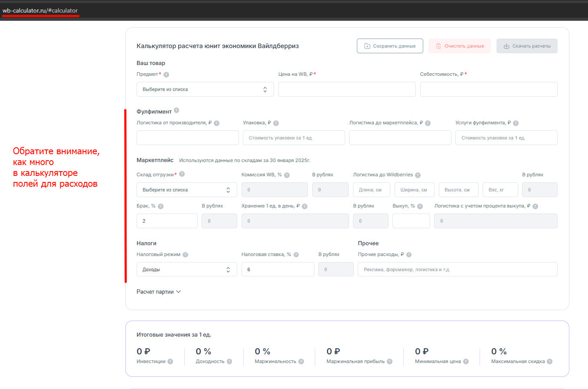The image size is (588, 389).
Task: Open the Склад отгрузки warehouse dropdown
Action: (x=187, y=190)
